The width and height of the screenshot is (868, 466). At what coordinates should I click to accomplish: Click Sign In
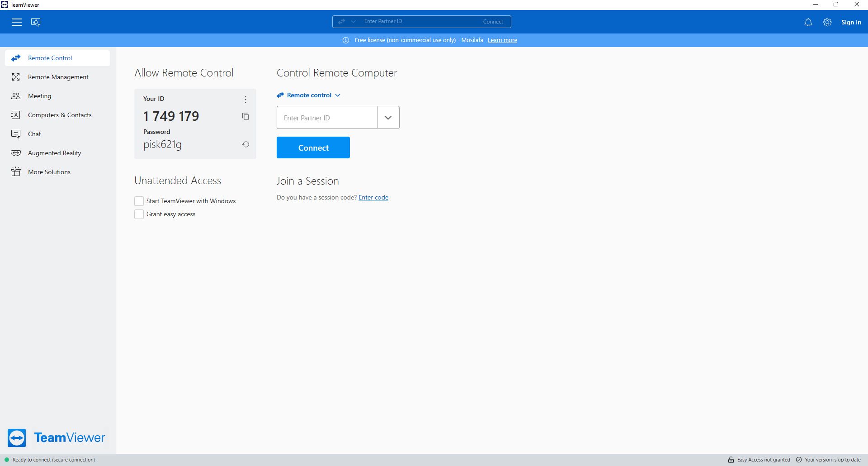851,22
